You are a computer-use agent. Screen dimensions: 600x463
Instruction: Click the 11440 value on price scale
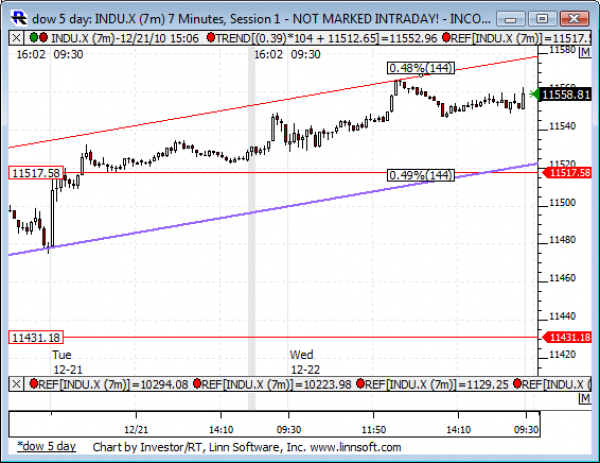(x=562, y=316)
